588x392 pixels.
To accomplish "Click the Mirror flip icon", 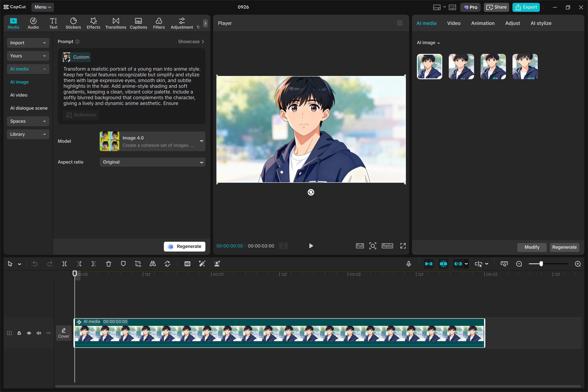I will (x=153, y=264).
